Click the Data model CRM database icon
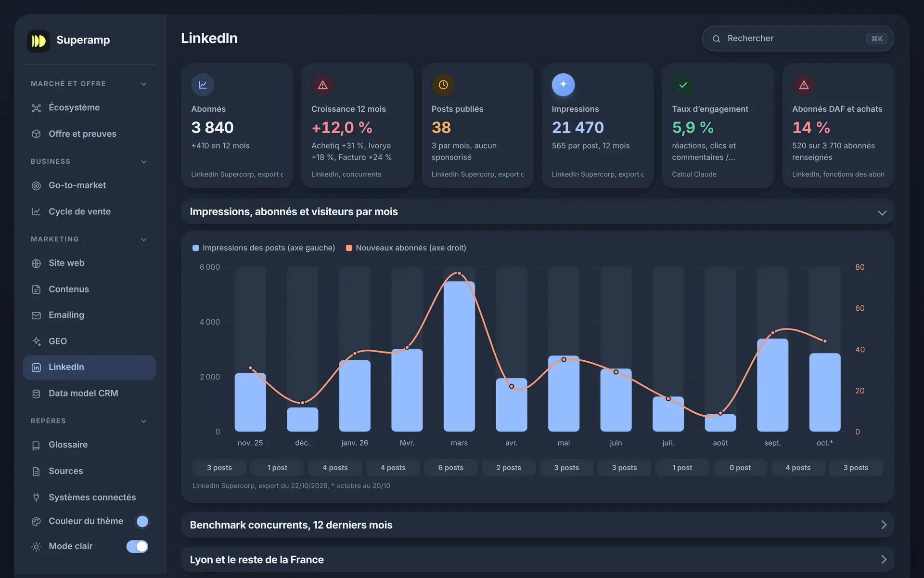The height and width of the screenshot is (578, 924). point(36,394)
